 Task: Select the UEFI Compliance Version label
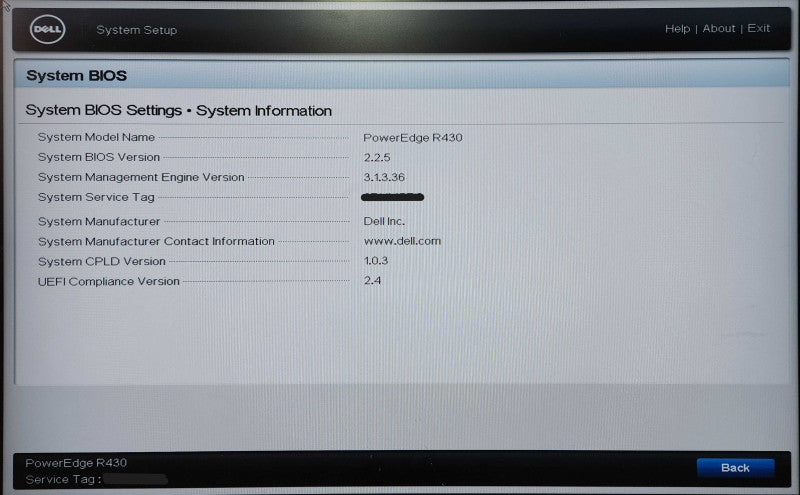pos(109,281)
